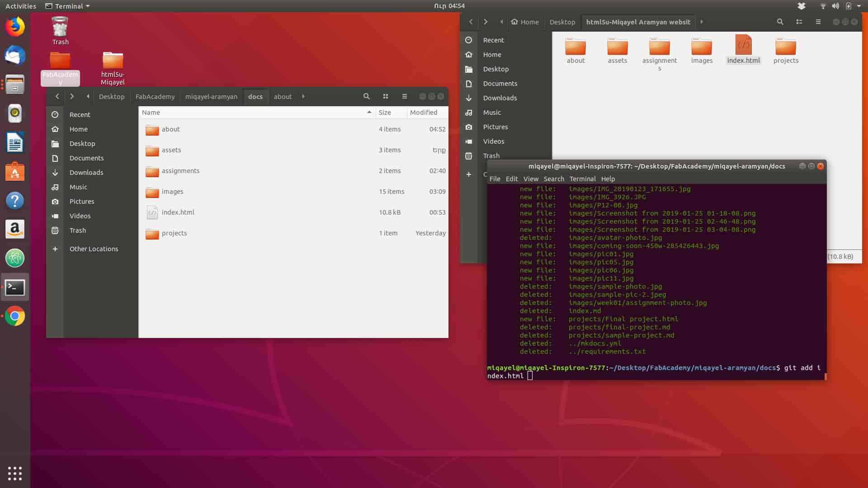Image resolution: width=868 pixels, height=488 pixels.
Task: Select the assignments folder row in the list
Action: [x=180, y=171]
